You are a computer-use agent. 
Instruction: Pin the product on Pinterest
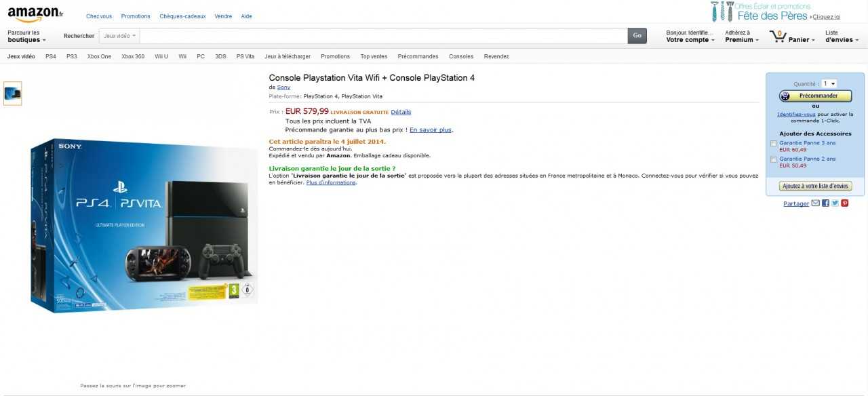[x=845, y=203]
